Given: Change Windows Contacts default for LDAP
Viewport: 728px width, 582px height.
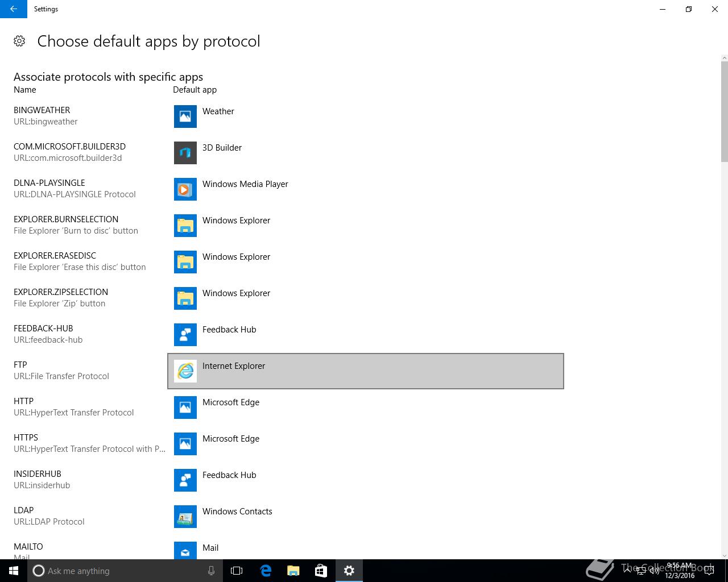Looking at the screenshot, I should tap(366, 517).
